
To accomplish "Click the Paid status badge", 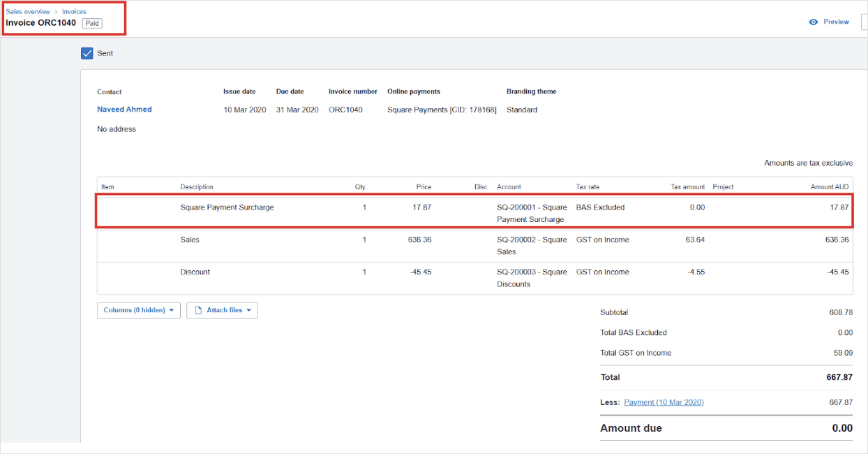I will (x=92, y=23).
